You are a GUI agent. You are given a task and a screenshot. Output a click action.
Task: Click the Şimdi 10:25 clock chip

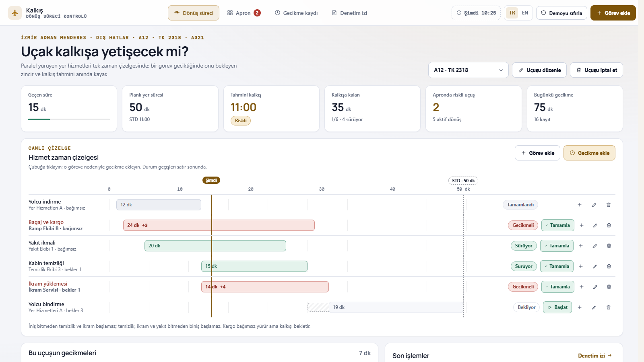[476, 13]
